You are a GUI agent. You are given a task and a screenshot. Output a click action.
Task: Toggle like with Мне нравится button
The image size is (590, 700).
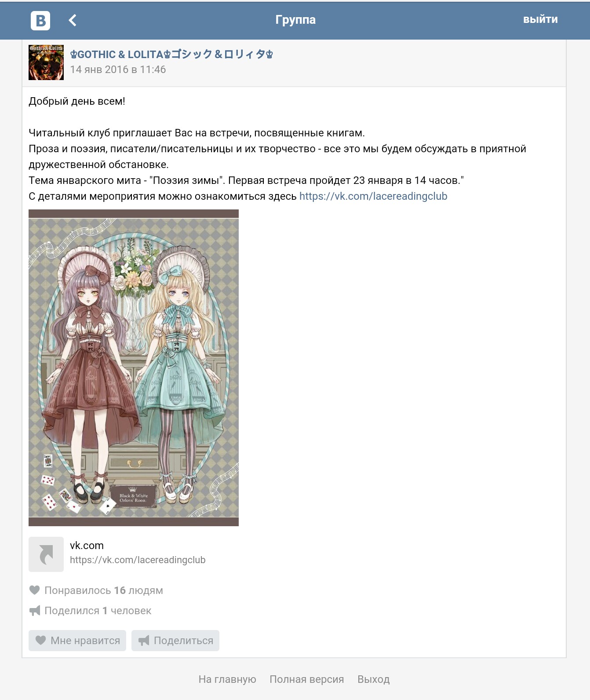click(x=77, y=641)
